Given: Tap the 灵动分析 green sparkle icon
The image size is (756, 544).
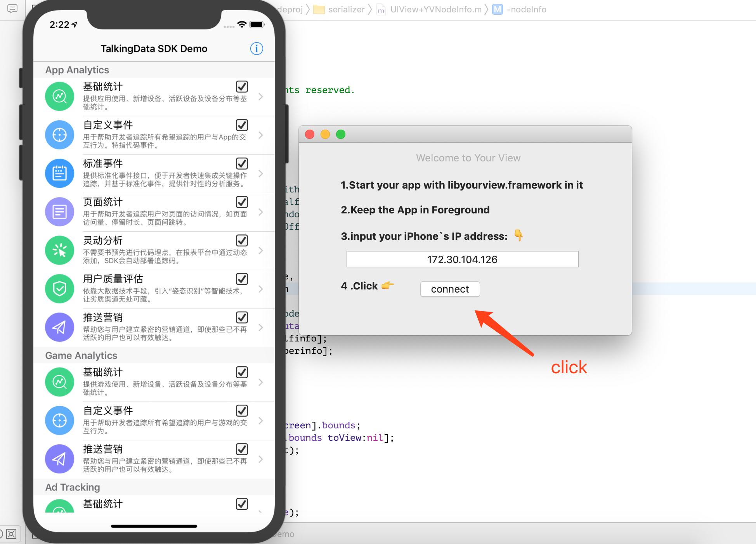Looking at the screenshot, I should 59,250.
